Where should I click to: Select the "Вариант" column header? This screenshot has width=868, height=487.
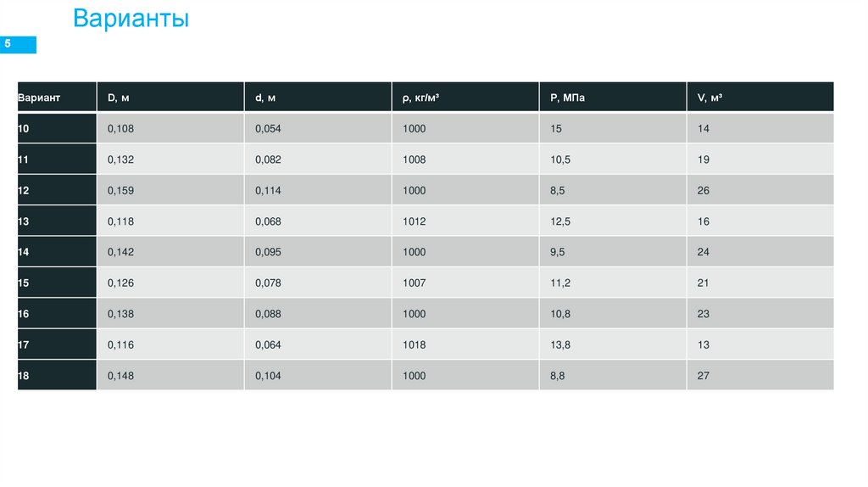point(39,98)
